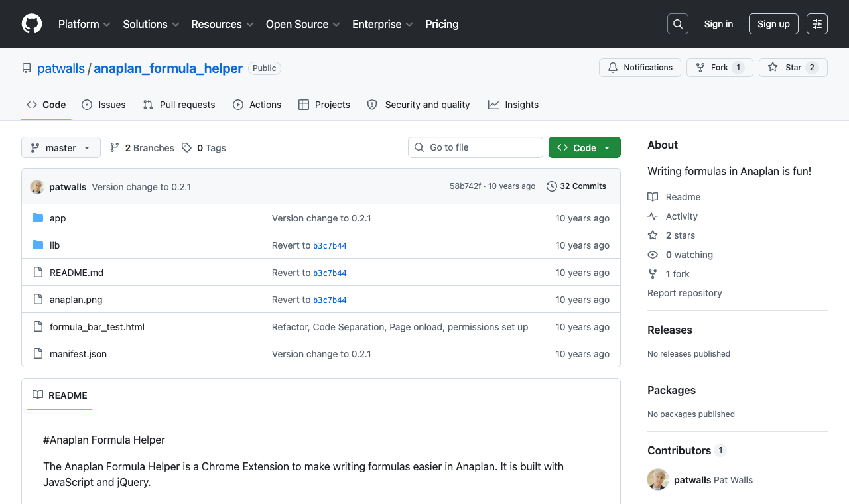Switch to the Insights tab
849x504 pixels.
tap(513, 105)
